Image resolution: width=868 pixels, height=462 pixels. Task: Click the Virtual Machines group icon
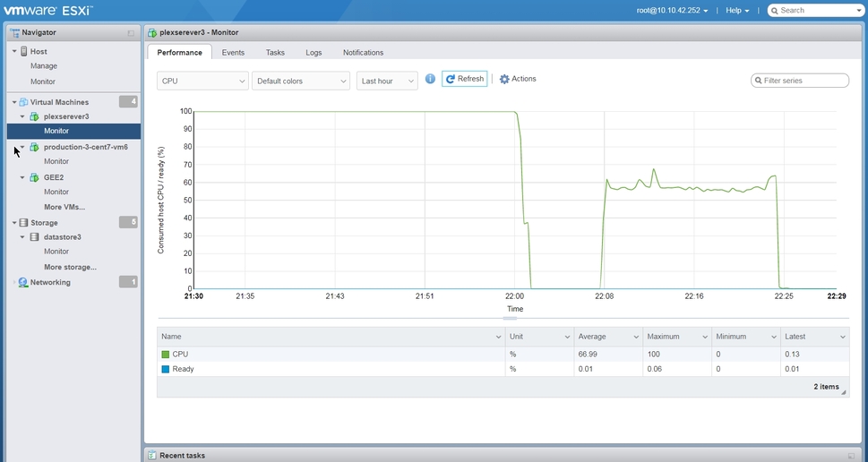23,102
